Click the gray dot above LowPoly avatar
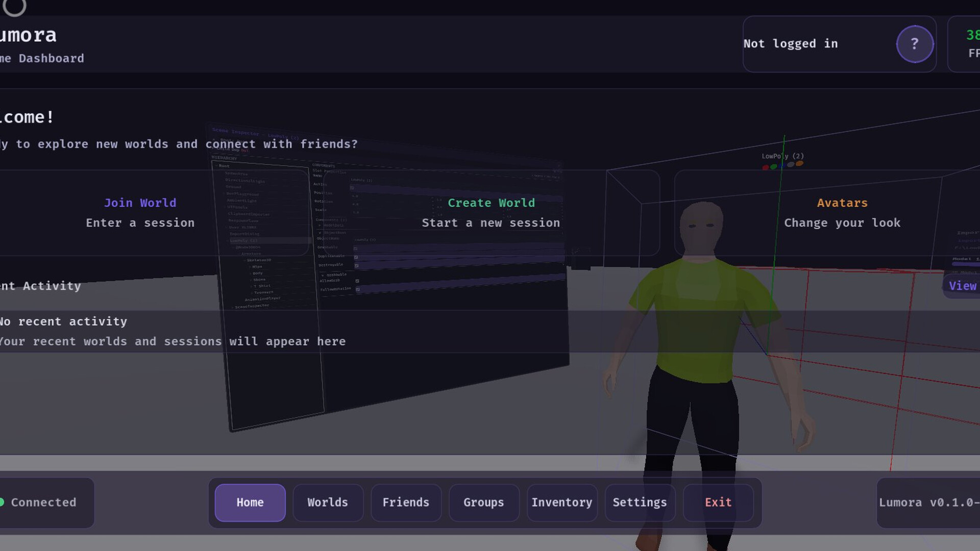Image resolution: width=980 pixels, height=551 pixels. coord(791,164)
